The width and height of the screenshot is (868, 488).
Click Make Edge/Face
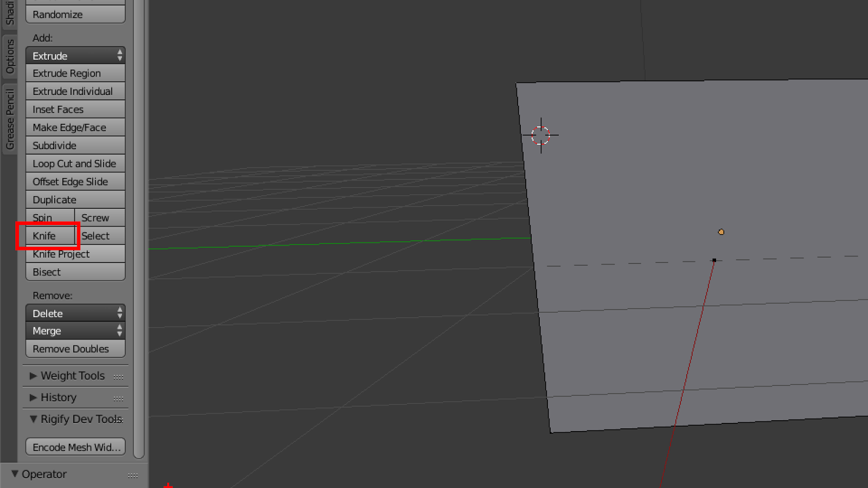[70, 127]
